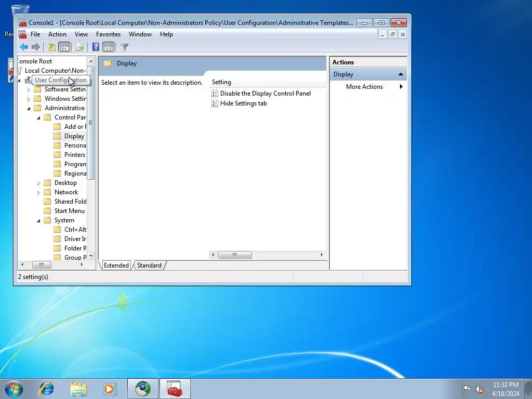This screenshot has width=532, height=399.
Task: Click tree pane scroll down arrow
Action: (90, 256)
